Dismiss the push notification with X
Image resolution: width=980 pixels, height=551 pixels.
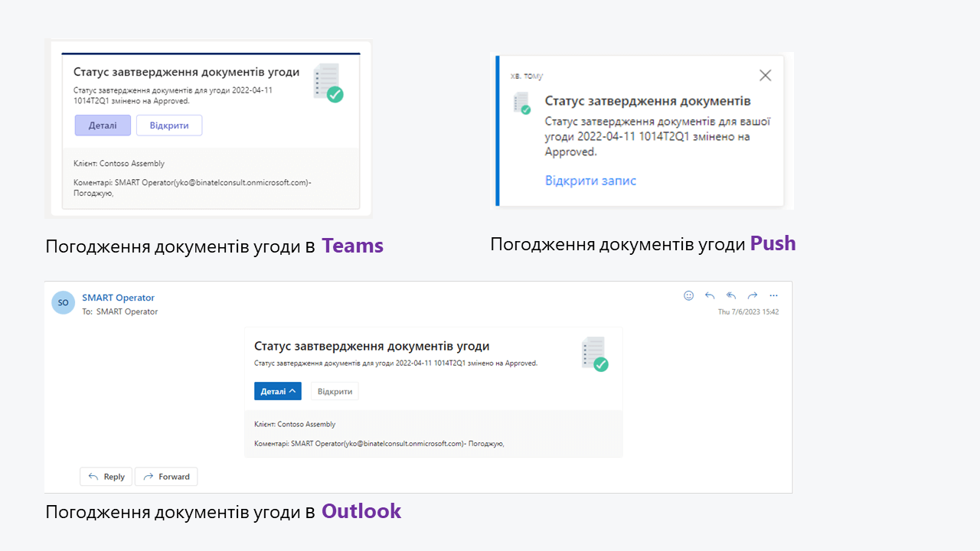coord(765,75)
